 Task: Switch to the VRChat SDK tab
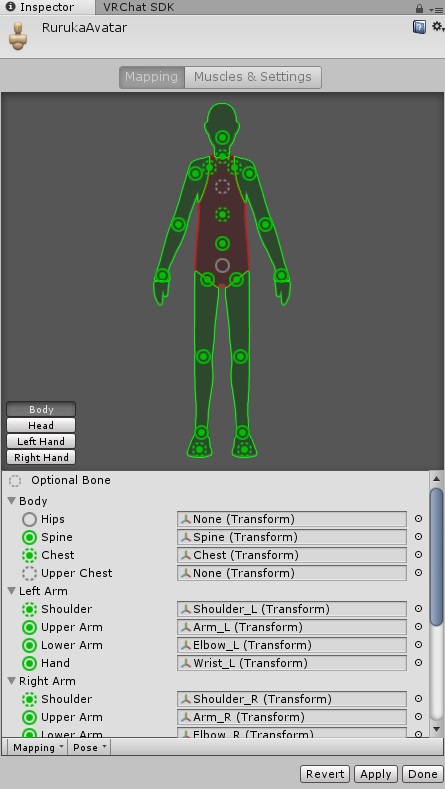point(138,8)
